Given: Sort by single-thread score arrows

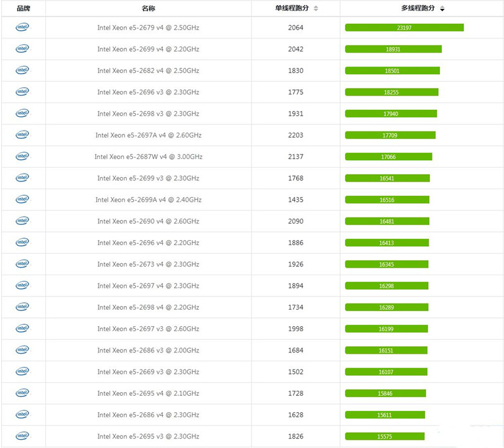Looking at the screenshot, I should point(315,9).
